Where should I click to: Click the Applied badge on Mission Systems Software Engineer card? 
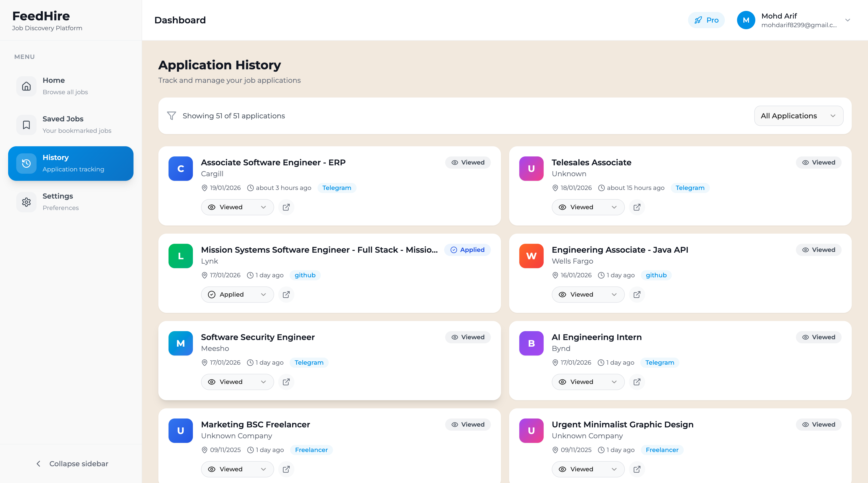(467, 250)
